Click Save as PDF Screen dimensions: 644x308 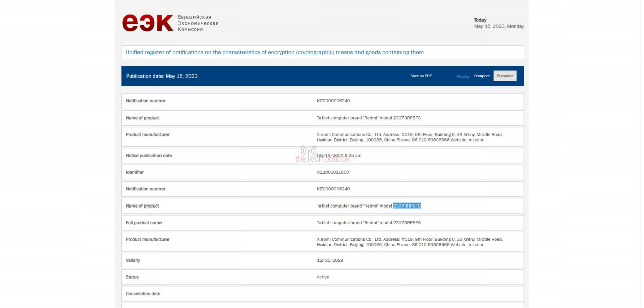click(421, 76)
